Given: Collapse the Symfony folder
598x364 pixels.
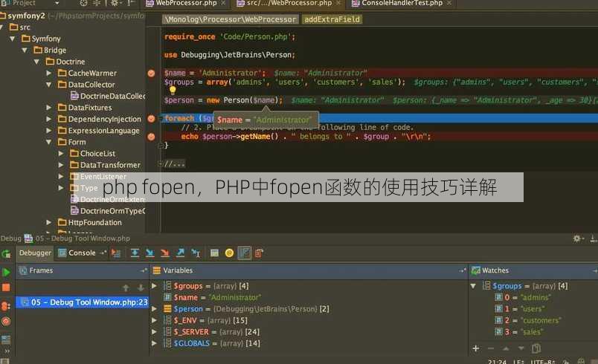Looking at the screenshot, I should 12,39.
